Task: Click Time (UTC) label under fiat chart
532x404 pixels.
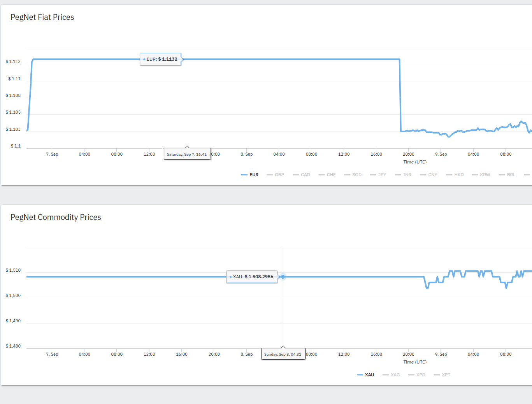Action: 415,162
